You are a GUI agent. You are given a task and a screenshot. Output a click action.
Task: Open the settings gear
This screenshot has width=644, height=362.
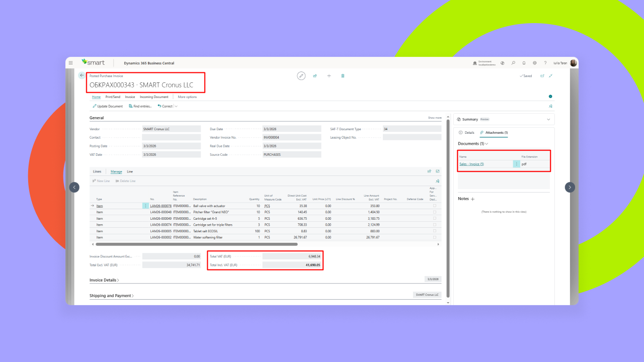(534, 63)
